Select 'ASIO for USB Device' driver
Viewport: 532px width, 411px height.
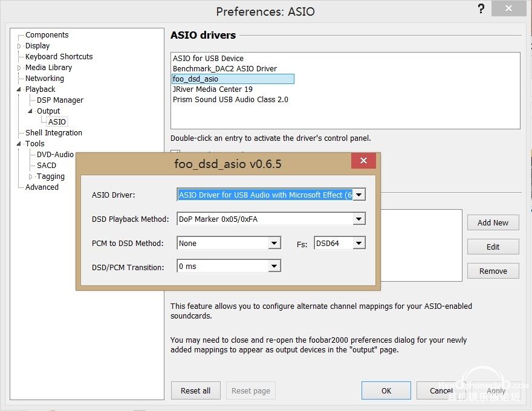point(208,59)
